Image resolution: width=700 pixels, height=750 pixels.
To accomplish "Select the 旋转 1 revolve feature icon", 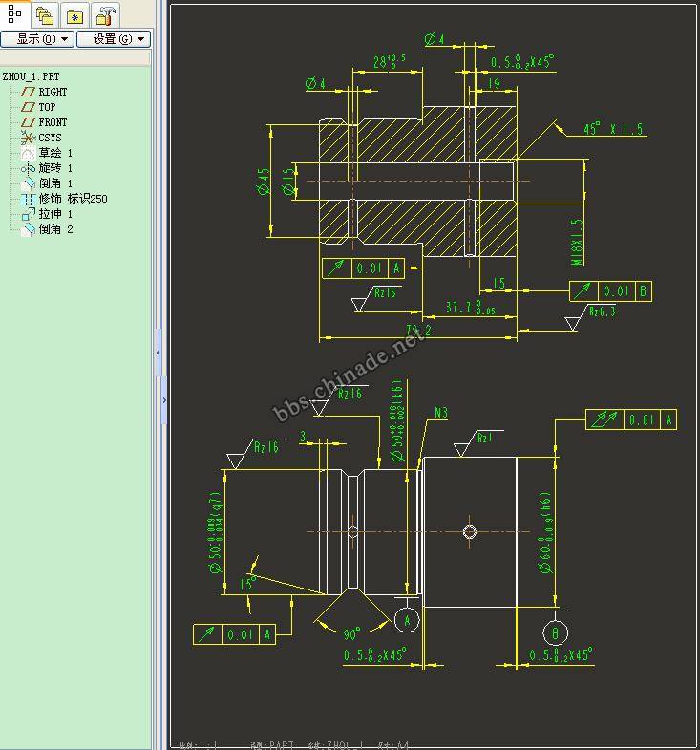I will point(29,168).
